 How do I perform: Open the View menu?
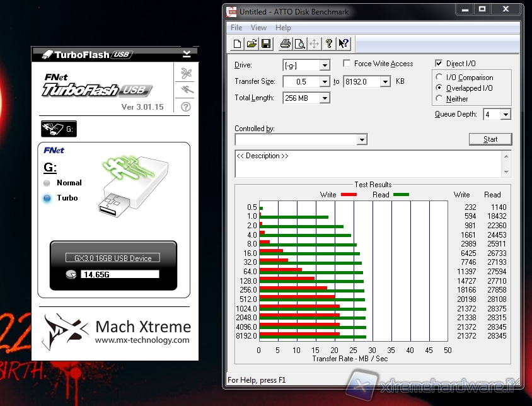click(258, 28)
